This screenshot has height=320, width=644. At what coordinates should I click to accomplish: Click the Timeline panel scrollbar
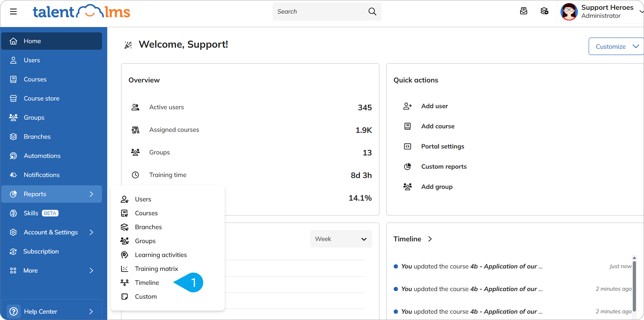tap(634, 286)
